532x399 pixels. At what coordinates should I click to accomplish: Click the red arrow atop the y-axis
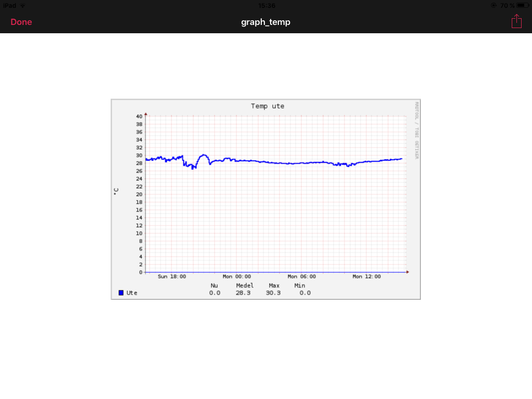tap(146, 113)
